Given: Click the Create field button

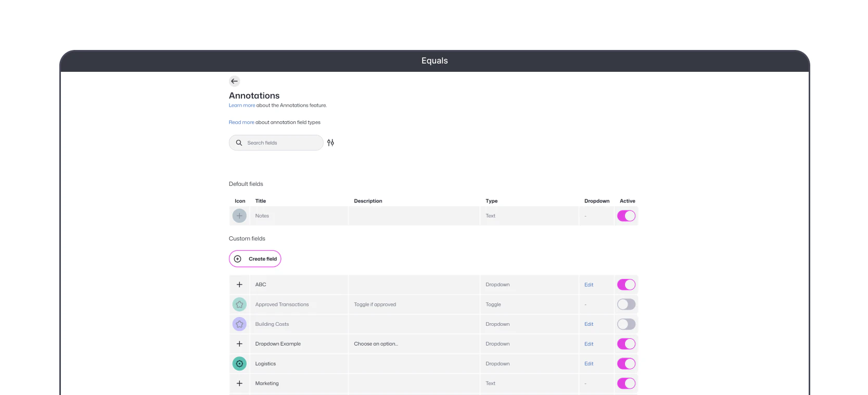Looking at the screenshot, I should tap(255, 259).
